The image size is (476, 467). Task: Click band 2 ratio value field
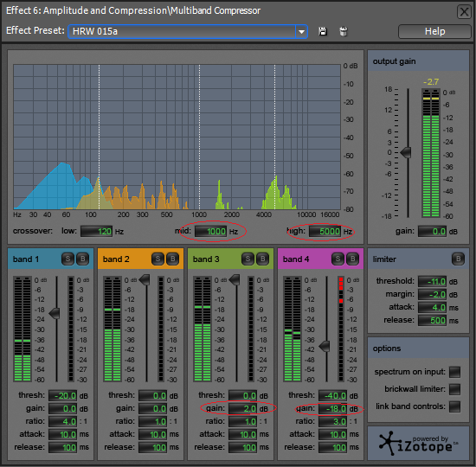click(x=152, y=421)
